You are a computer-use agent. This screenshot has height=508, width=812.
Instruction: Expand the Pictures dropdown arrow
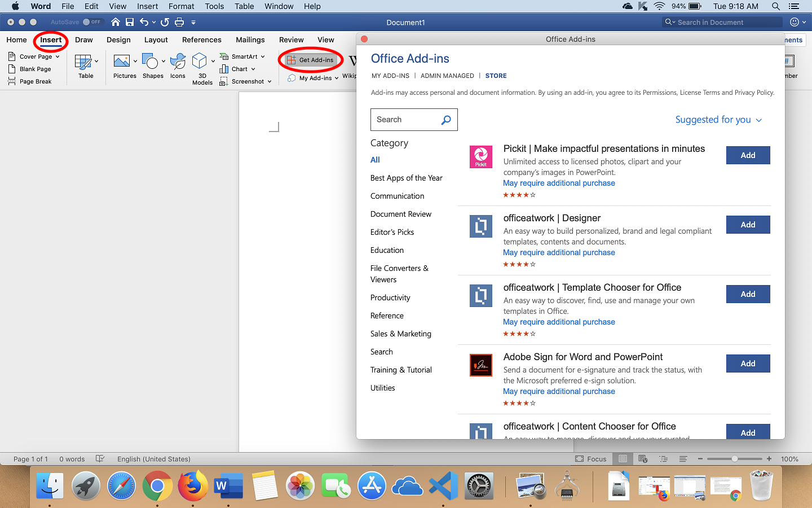point(135,61)
